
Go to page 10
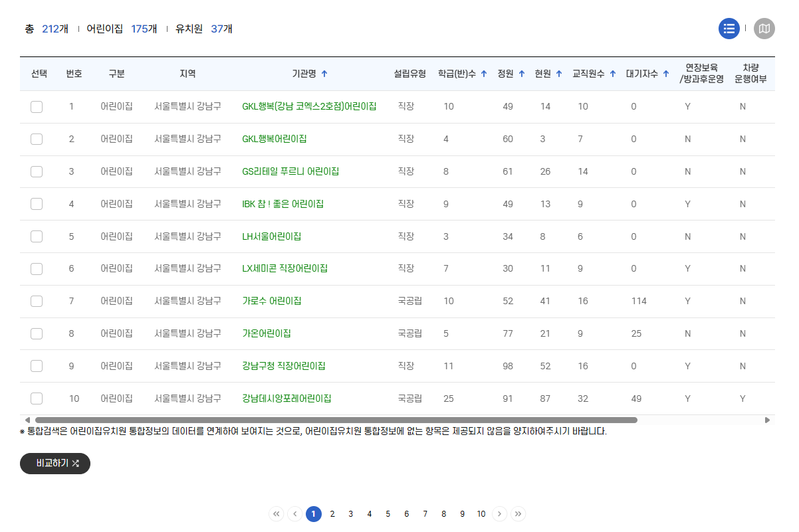pyautogui.click(x=481, y=513)
